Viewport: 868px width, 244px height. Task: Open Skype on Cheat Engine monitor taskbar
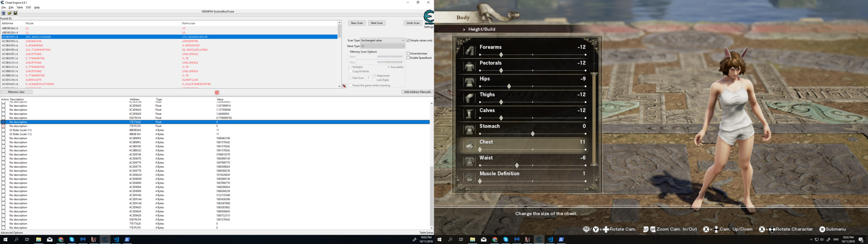click(x=71, y=239)
